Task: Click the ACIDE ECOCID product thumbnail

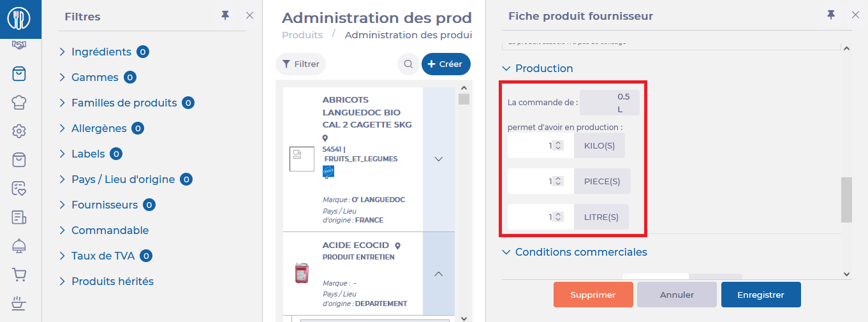Action: point(299,272)
